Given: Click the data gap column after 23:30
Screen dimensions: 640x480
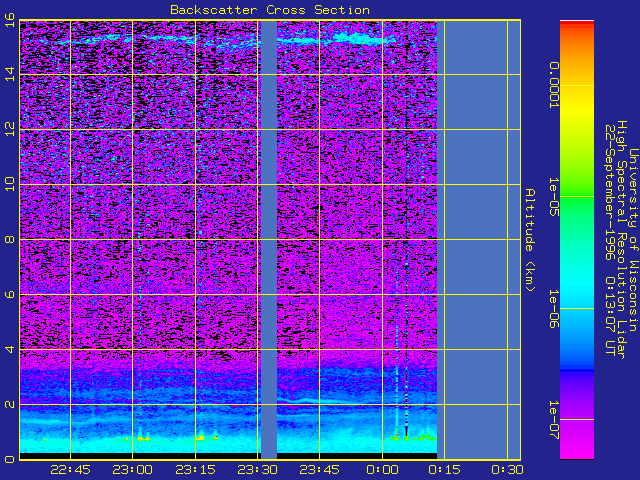Looking at the screenshot, I should click(269, 240).
